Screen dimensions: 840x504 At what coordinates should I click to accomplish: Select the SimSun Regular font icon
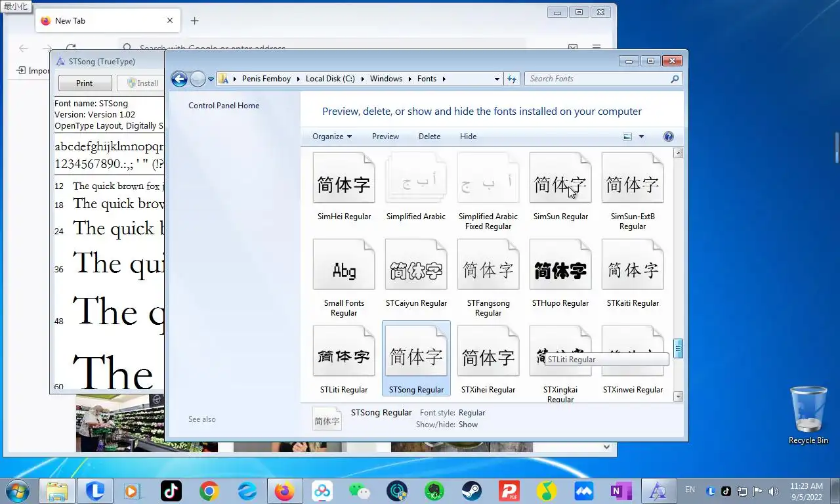(x=560, y=178)
